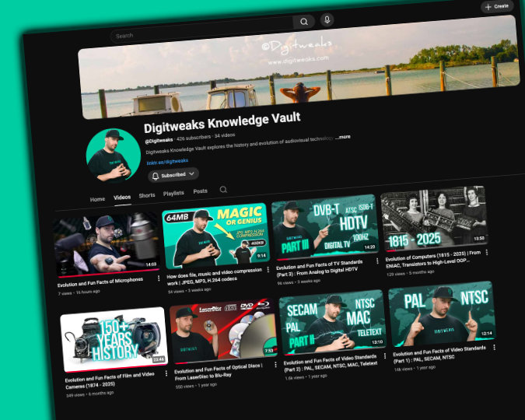Open more options for Film and Video Cameras

pyautogui.click(x=166, y=373)
